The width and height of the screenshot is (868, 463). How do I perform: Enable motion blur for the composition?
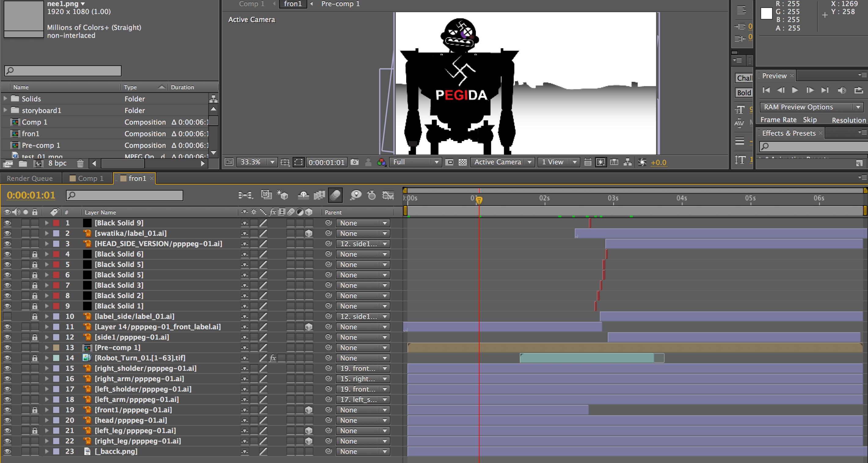coord(335,195)
